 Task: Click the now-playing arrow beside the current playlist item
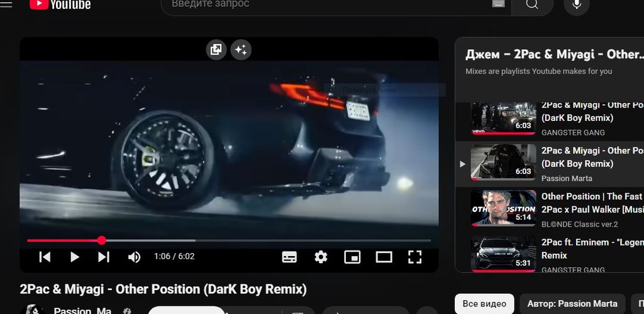(x=462, y=164)
